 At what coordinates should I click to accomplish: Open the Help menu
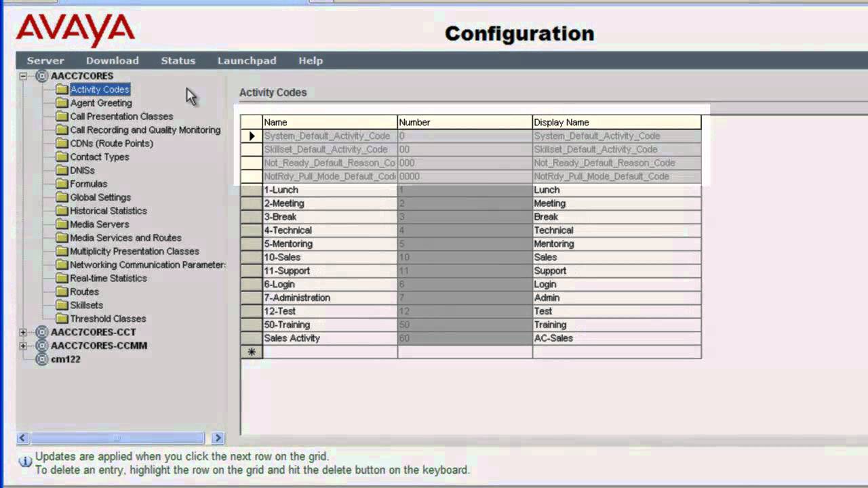311,60
